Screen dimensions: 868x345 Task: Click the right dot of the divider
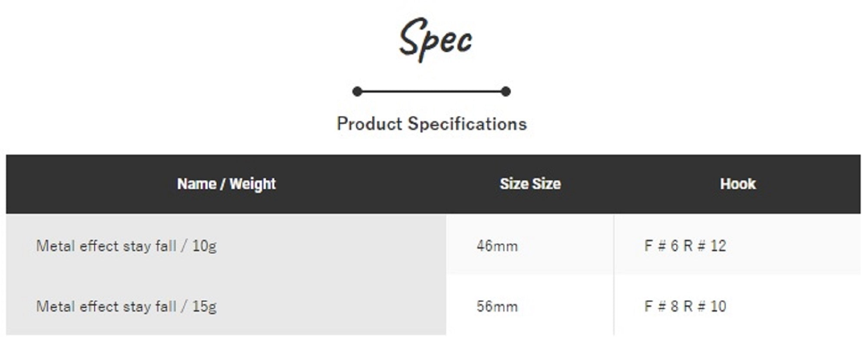point(506,92)
